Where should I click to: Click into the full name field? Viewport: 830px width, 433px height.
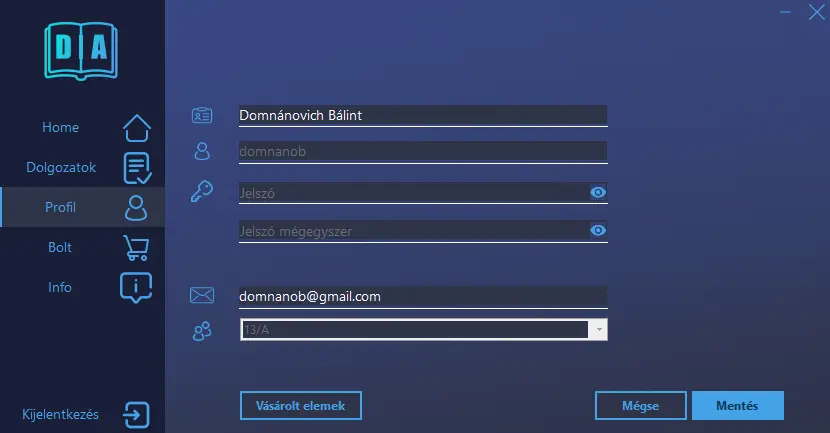click(422, 116)
